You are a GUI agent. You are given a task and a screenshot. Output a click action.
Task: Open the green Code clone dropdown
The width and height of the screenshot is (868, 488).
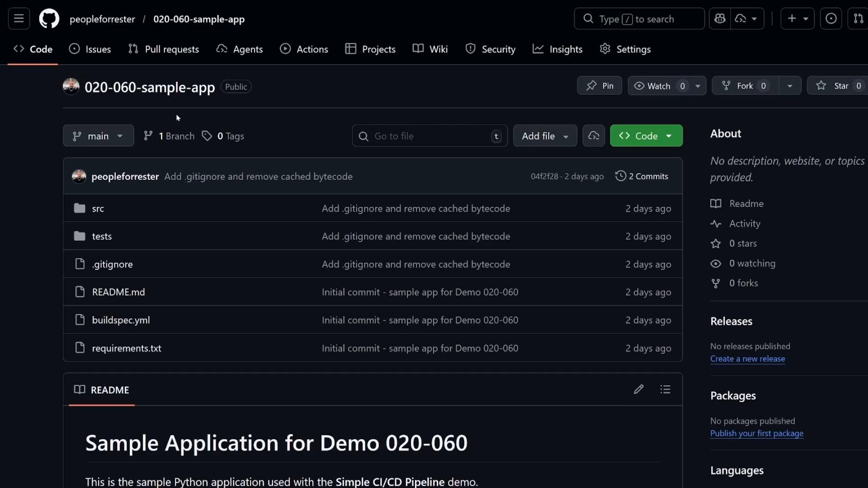pos(646,136)
